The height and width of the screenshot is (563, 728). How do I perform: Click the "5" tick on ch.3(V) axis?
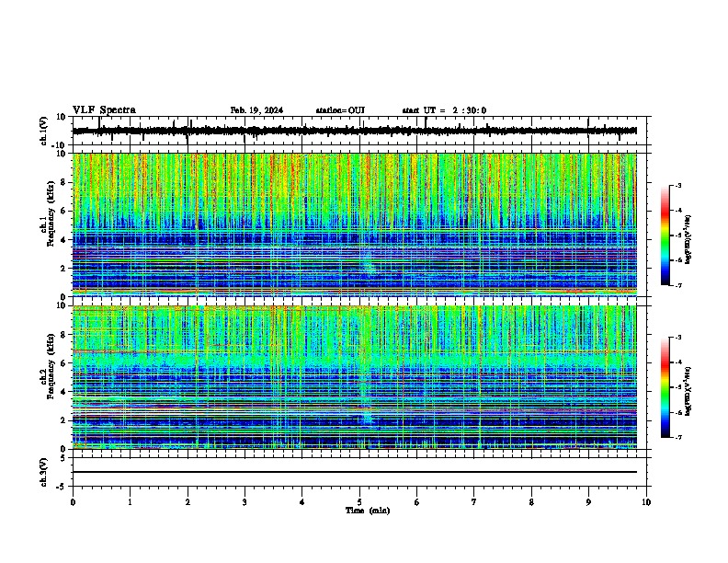[63, 457]
